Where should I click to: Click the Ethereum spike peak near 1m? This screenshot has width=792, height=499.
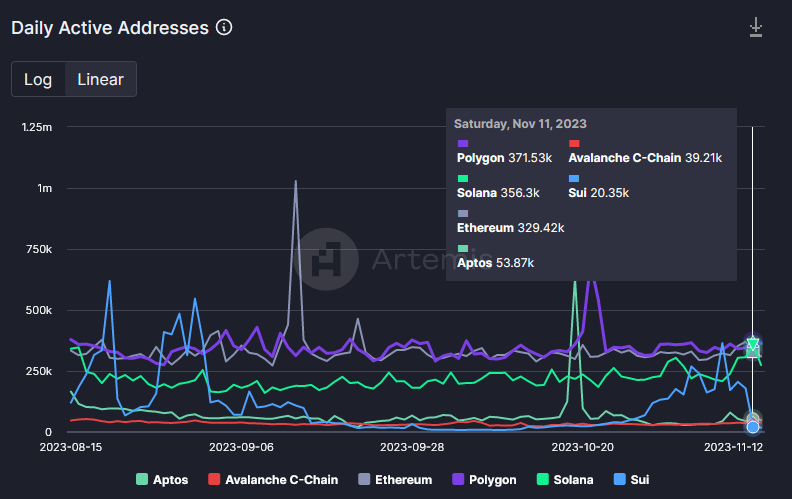pos(295,181)
